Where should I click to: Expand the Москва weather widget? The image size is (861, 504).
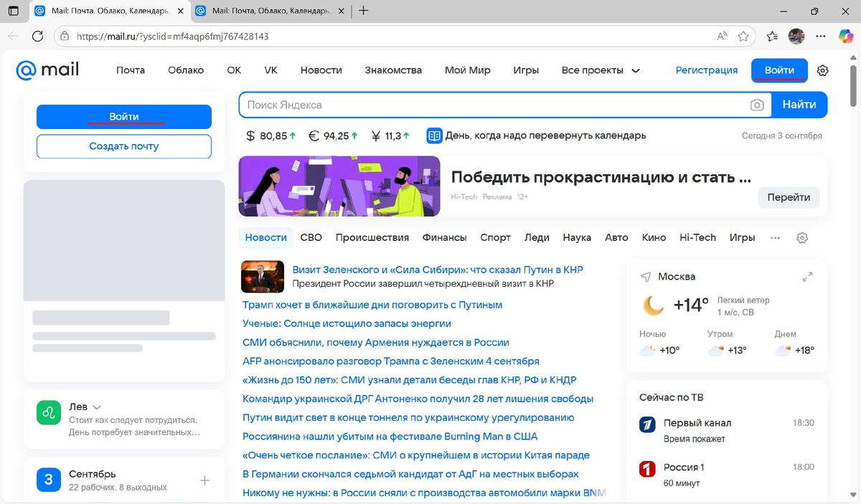click(x=807, y=276)
